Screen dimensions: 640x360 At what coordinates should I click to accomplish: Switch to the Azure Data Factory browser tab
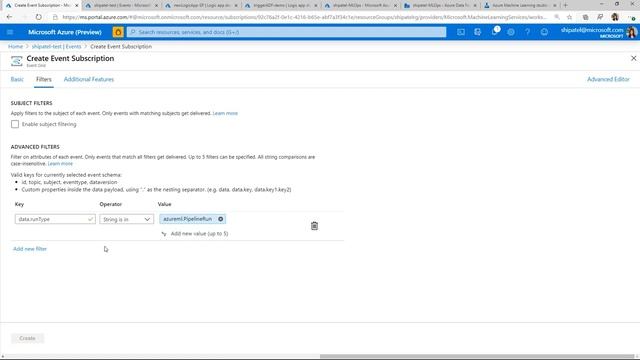pos(440,6)
